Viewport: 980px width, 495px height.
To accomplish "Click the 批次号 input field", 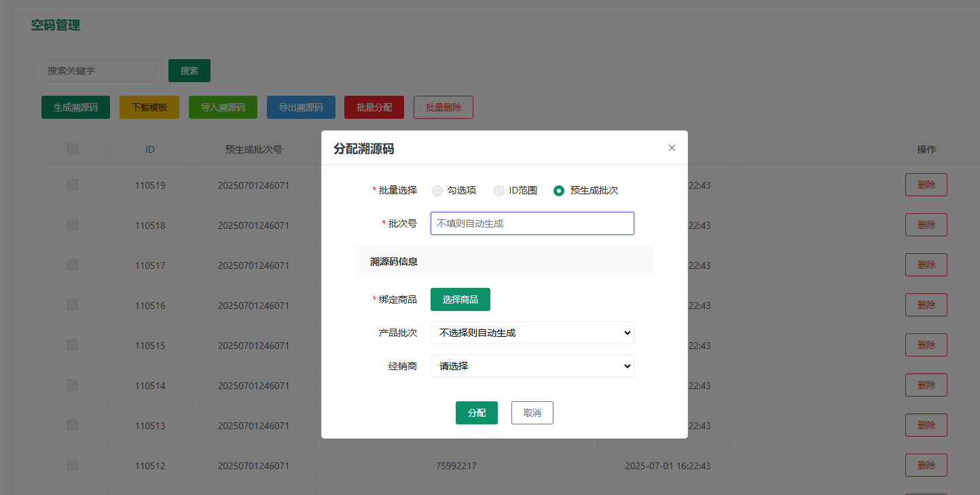I will point(532,223).
